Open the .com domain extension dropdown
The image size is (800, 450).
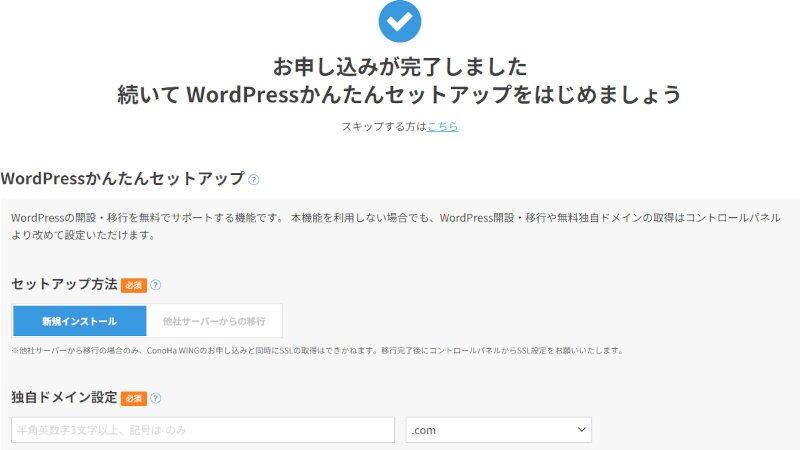[498, 430]
